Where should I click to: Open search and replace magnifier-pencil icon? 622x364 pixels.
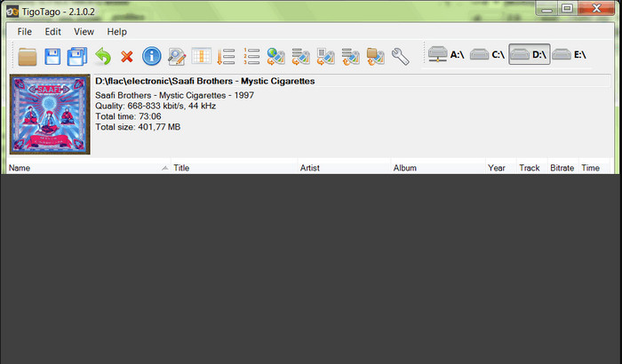177,56
